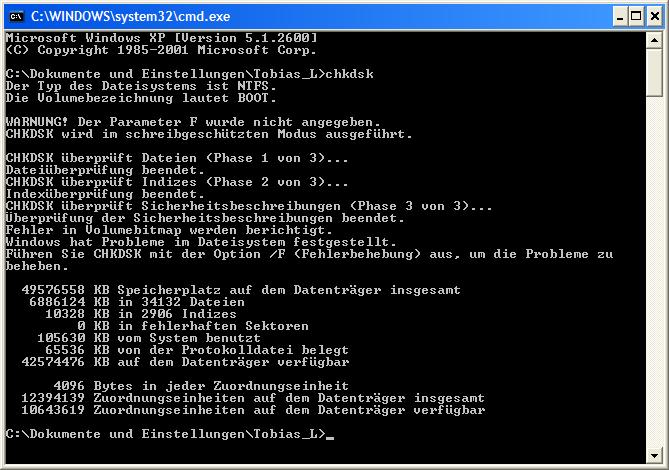Click the vertical scrollbar thumb
This screenshot has width=669, height=470.
tap(654, 73)
